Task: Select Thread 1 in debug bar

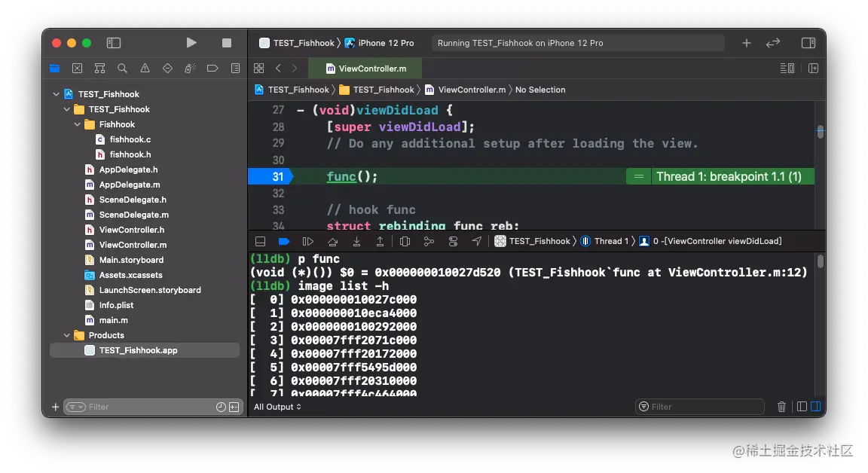Action: point(604,241)
